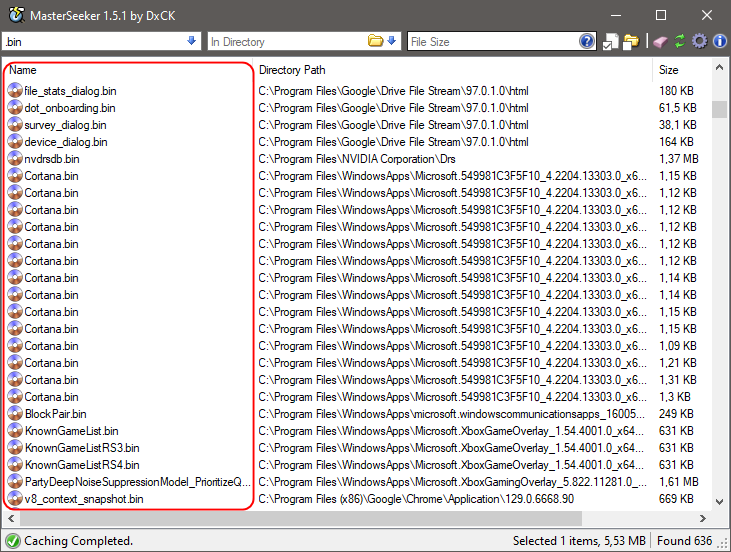Click the 249 KB size value
This screenshot has width=731, height=552.
tap(676, 414)
